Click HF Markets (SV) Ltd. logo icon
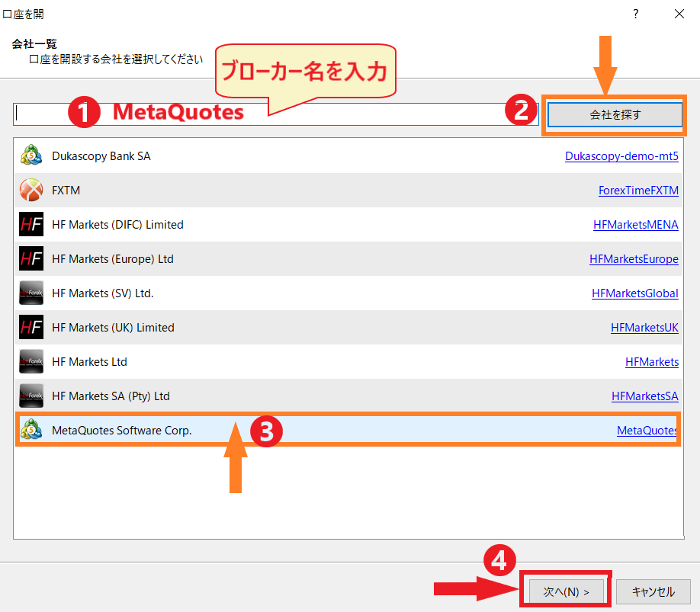The image size is (700, 612). coord(31,293)
